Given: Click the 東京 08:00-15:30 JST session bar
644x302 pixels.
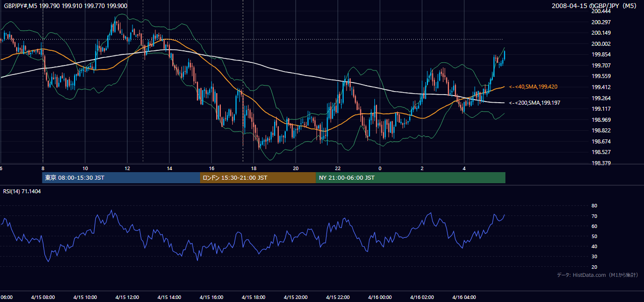Looking at the screenshot, I should (121, 178).
